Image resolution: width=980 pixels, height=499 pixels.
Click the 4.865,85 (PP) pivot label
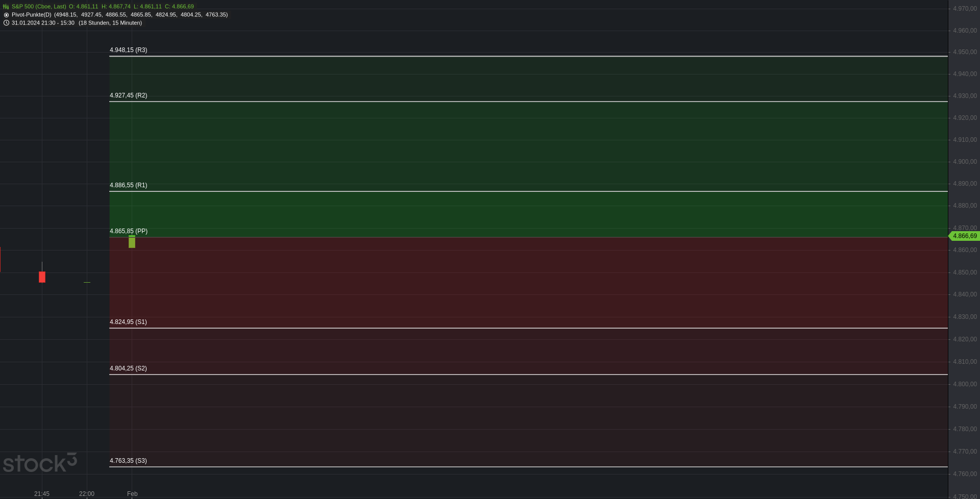129,231
